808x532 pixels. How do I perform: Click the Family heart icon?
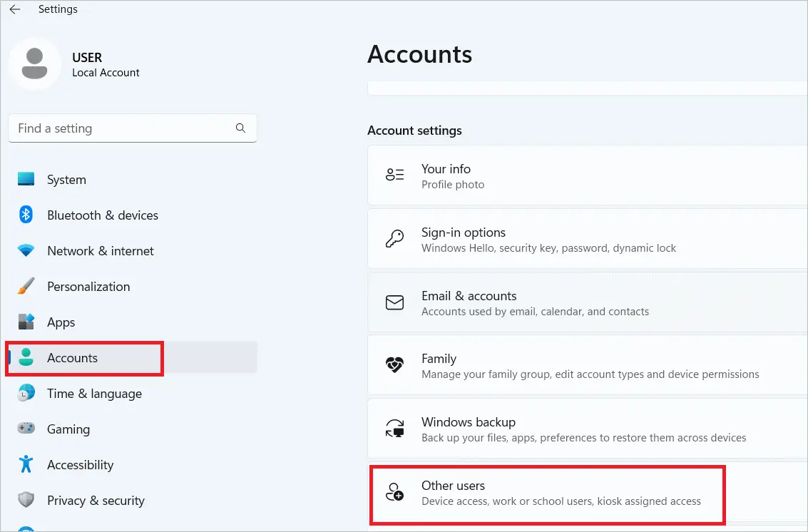tap(394, 365)
